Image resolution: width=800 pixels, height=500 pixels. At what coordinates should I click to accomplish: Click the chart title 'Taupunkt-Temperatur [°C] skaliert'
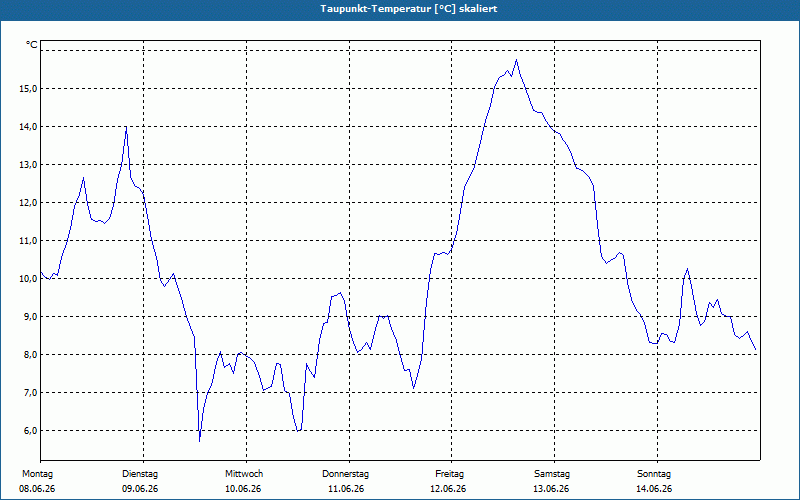409,9
